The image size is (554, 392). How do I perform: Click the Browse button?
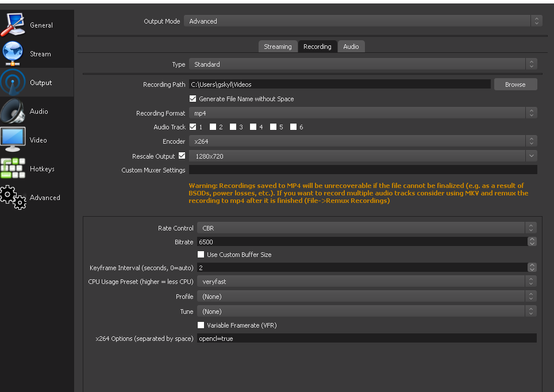point(515,84)
